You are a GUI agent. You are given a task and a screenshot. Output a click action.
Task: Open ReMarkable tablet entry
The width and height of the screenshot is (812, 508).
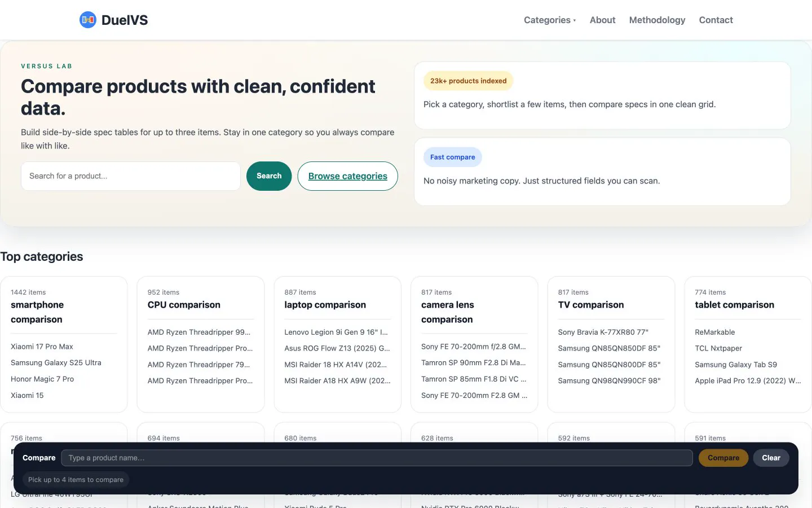[715, 332]
